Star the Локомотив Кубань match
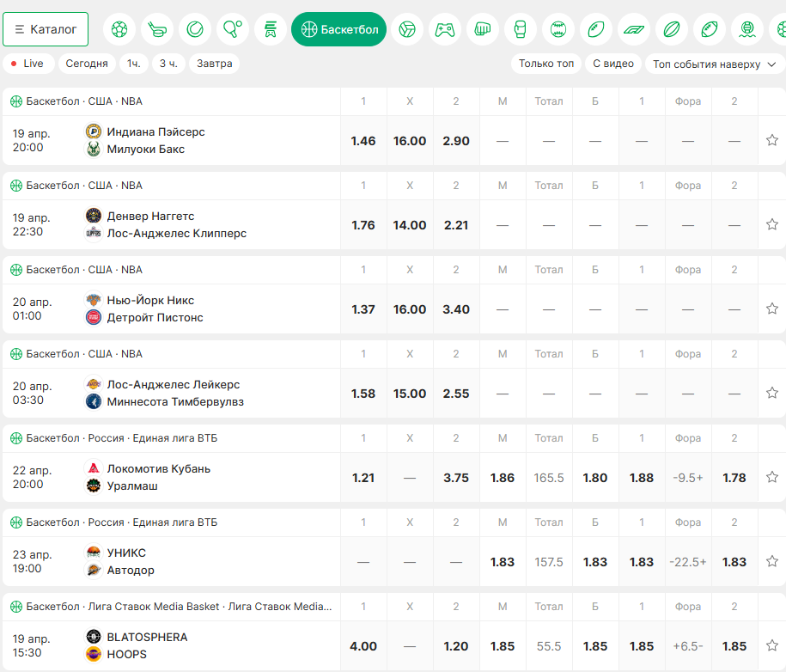 click(x=772, y=478)
